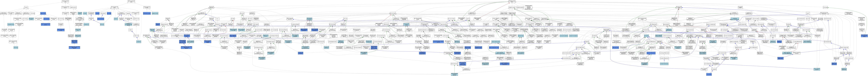Click the "cell communication" node
This screenshot has width=868, height=76.
click(452, 19)
